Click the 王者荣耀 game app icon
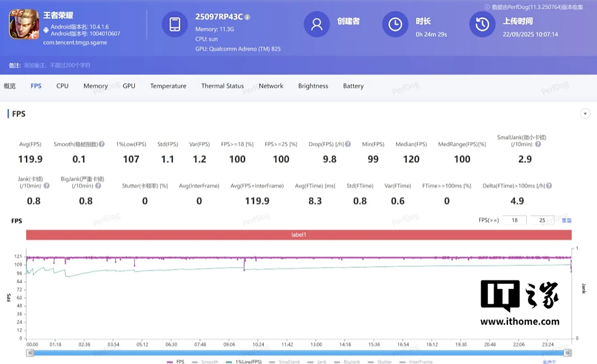 click(x=24, y=24)
